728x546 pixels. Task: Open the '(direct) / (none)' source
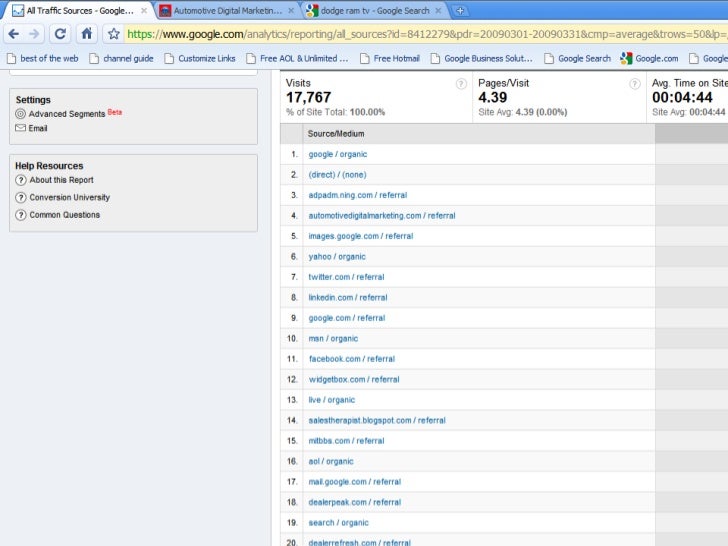pyautogui.click(x=337, y=175)
